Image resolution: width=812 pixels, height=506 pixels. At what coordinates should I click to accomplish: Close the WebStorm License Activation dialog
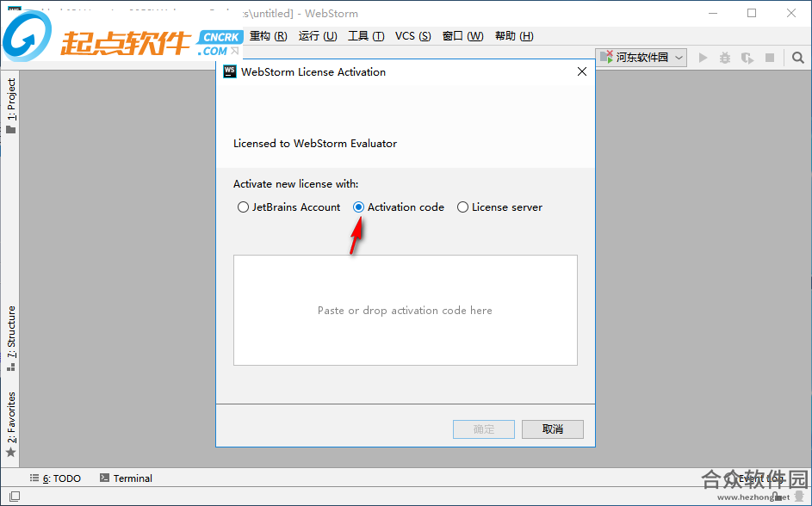click(582, 71)
